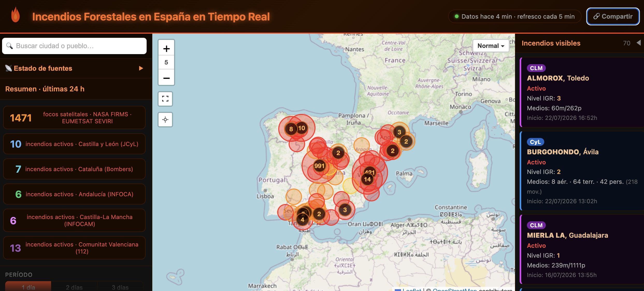Click the Buscar ciudad o pueblo search field
The height and width of the screenshot is (291, 644).
point(74,46)
